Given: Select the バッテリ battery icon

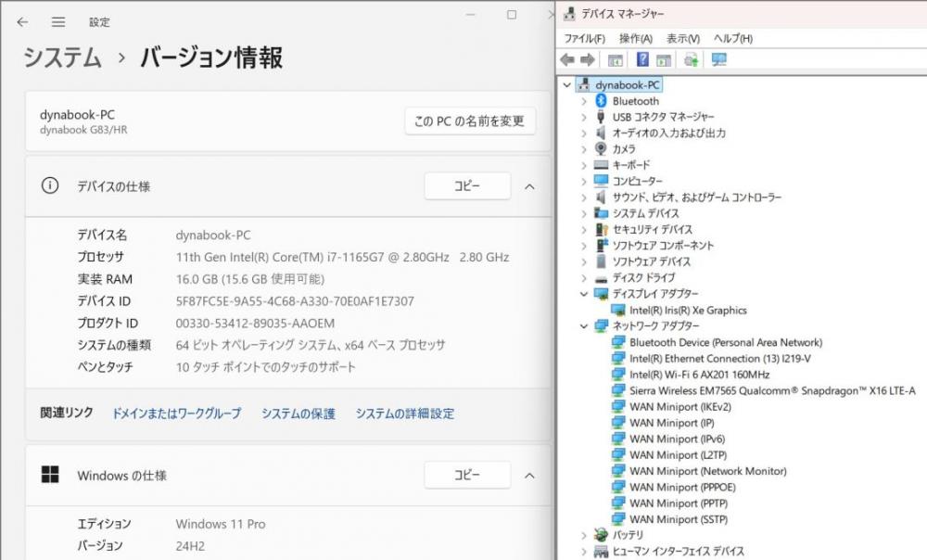Looking at the screenshot, I should point(602,535).
